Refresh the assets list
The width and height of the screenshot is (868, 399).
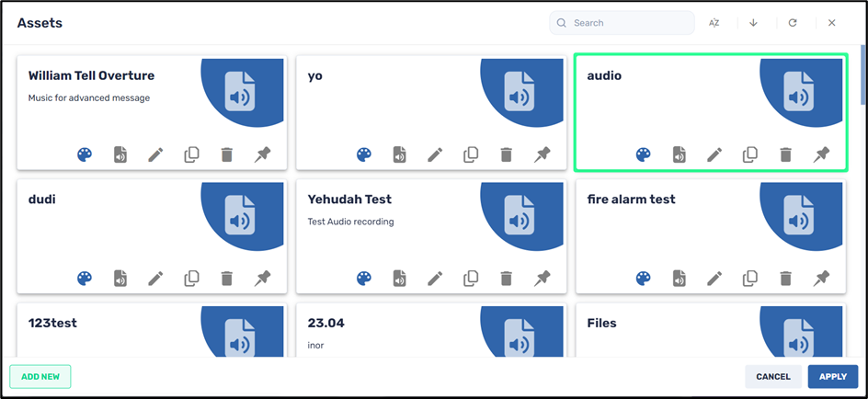pos(793,23)
